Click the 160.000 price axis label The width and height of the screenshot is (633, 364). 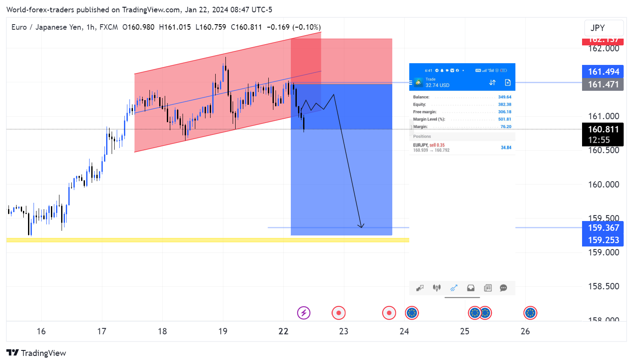[x=603, y=185]
